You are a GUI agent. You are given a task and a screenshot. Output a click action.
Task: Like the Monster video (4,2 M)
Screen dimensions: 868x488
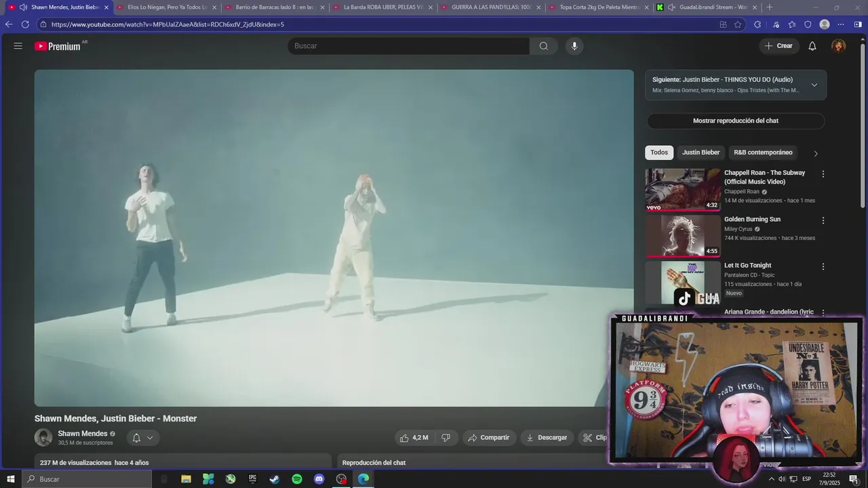pyautogui.click(x=414, y=438)
